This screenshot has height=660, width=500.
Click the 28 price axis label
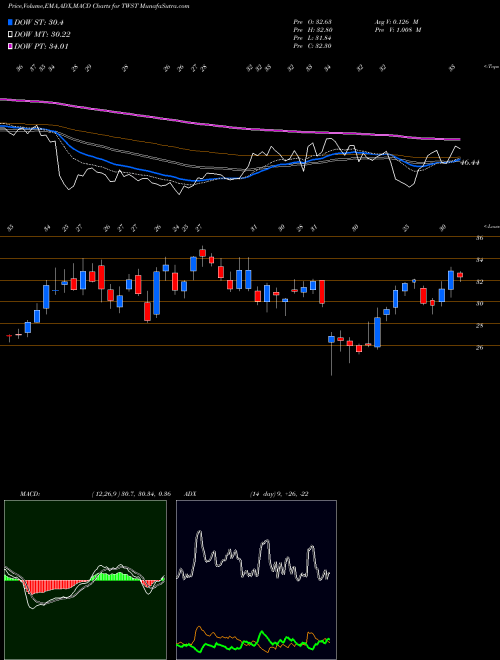pyautogui.click(x=479, y=326)
